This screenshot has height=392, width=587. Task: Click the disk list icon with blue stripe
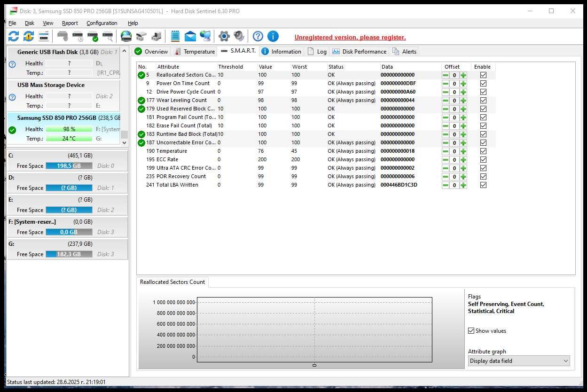pos(44,36)
